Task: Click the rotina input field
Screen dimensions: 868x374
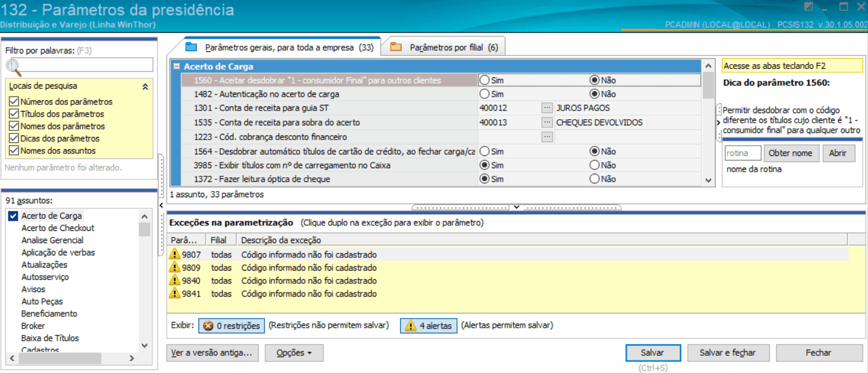Action: (x=743, y=153)
